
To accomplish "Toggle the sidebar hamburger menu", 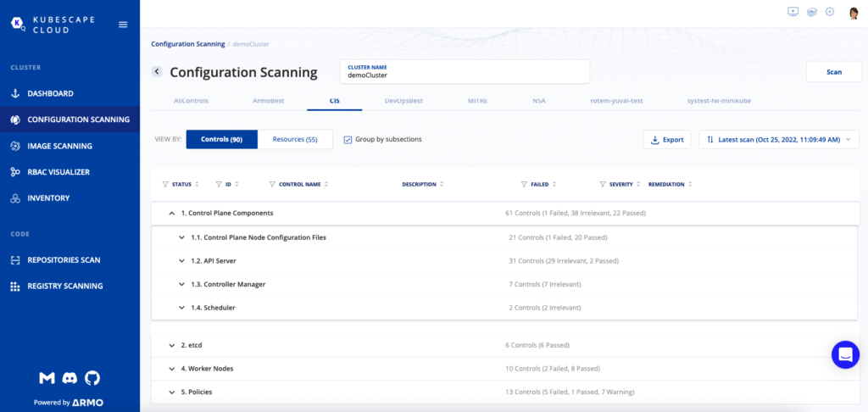I will pos(123,25).
